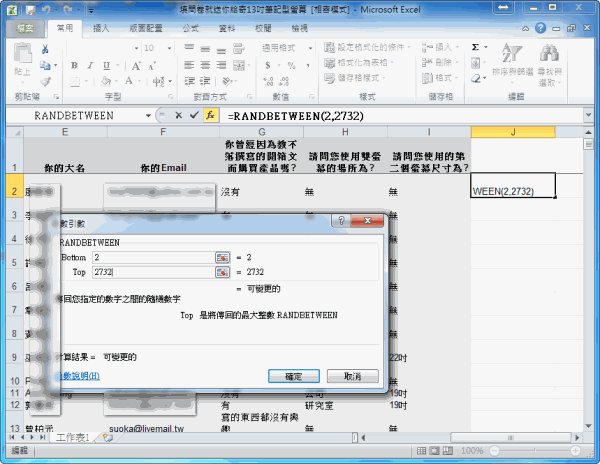The width and height of the screenshot is (600, 464).
Task: Click the Fill Color paint bucket
Action: click(x=106, y=81)
